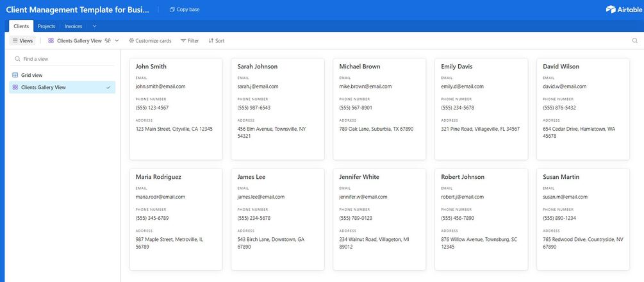Click address 765 Redwood Drive, Countryside
This screenshot has width=644, height=282.
(x=583, y=243)
